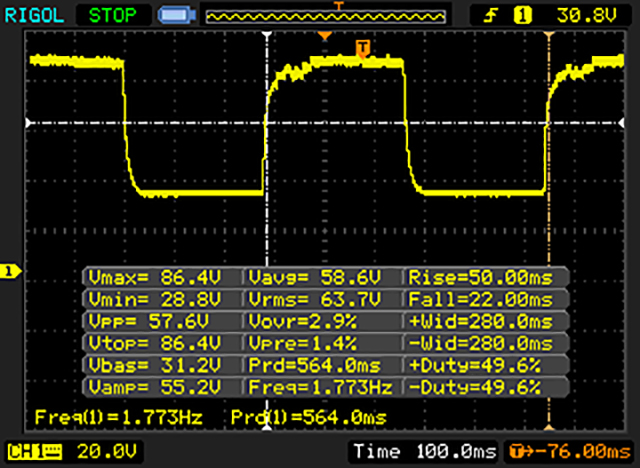Click the +Wid=280.0ms measurement

point(480,322)
